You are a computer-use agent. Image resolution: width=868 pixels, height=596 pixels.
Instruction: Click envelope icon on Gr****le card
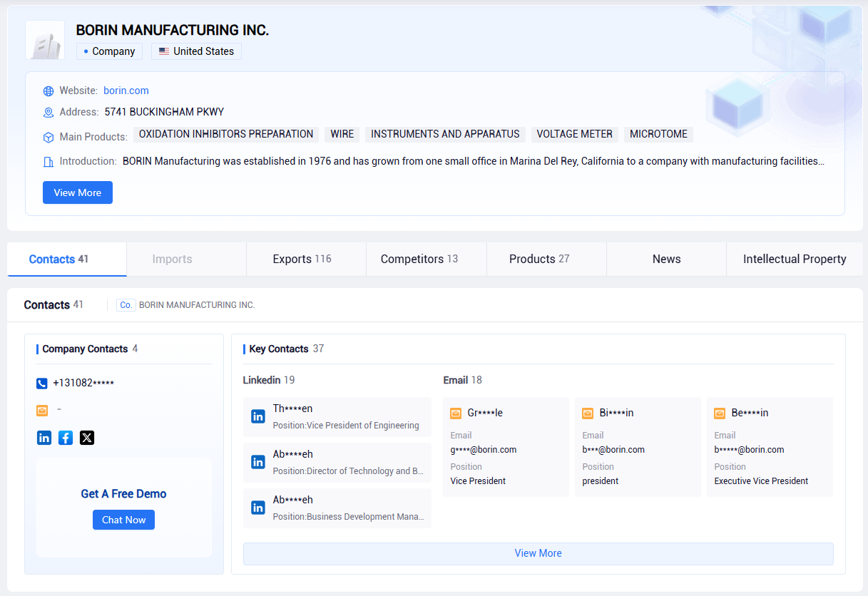point(456,413)
